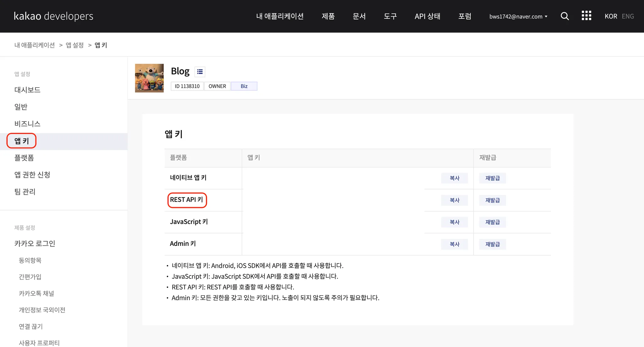The height and width of the screenshot is (347, 644).
Task: Open the 내 애플리케이션 top menu
Action: tap(280, 16)
